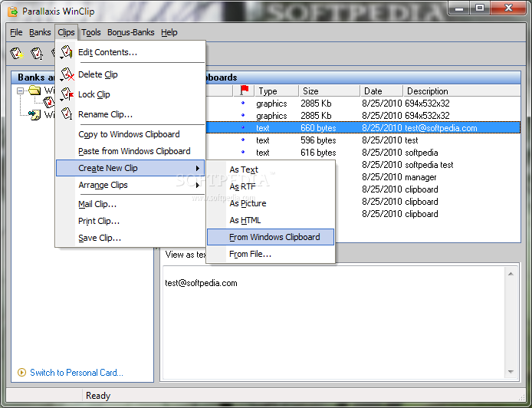This screenshot has height=408, width=532.
Task: Open the Bonus-Banks menu
Action: pos(130,32)
